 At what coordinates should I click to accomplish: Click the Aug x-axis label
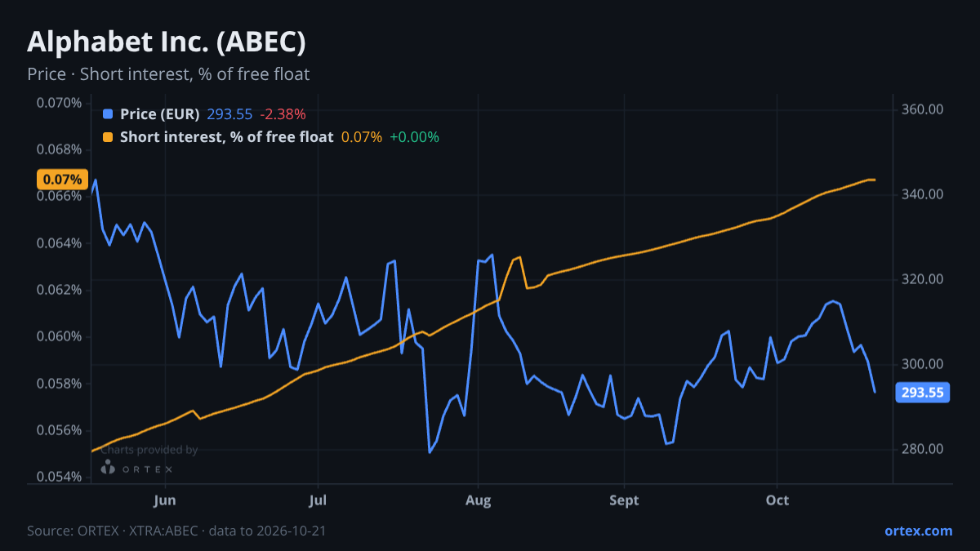click(478, 500)
